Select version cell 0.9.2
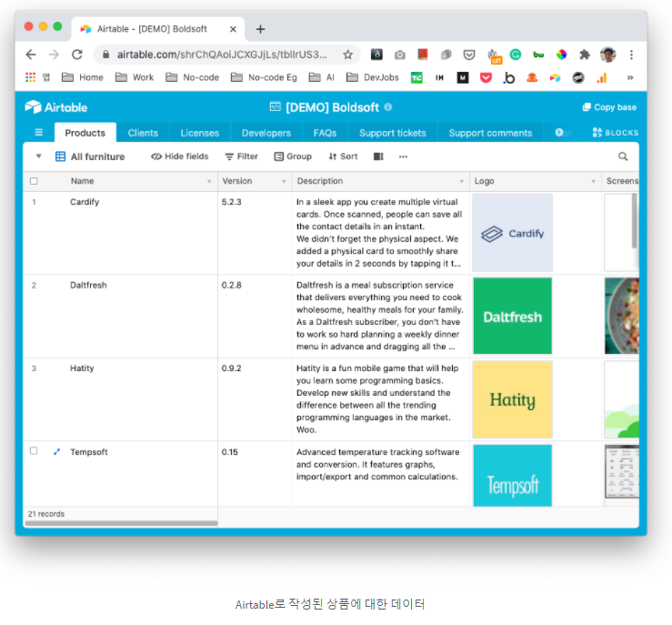Screen dimensions: 672x625 pos(255,399)
